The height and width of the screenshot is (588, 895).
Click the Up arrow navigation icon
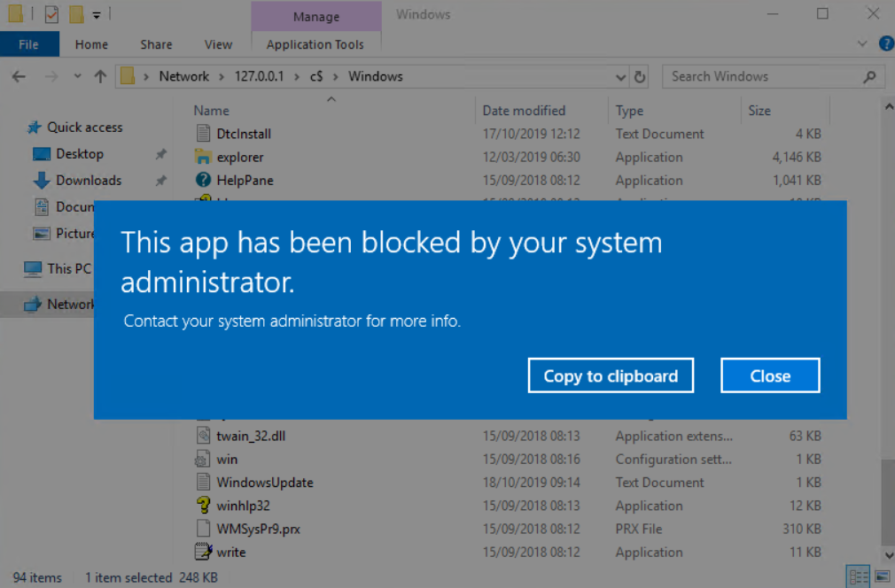pyautogui.click(x=100, y=77)
